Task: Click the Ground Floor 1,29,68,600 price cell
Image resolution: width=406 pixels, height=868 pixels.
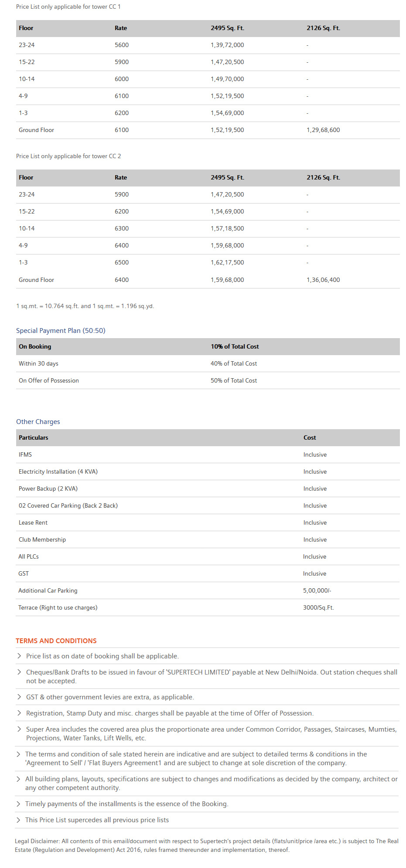Action: (x=323, y=130)
